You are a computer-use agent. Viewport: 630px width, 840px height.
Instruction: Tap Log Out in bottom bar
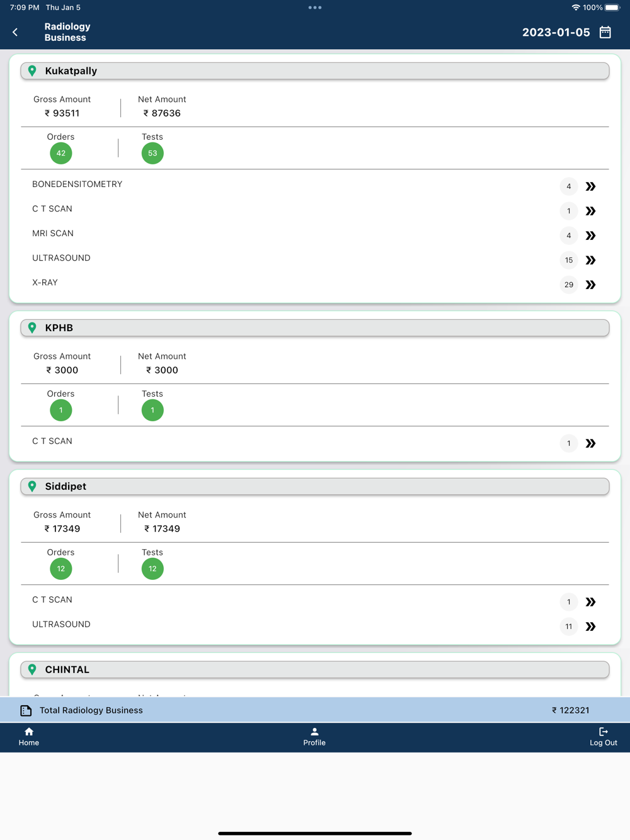click(x=604, y=737)
